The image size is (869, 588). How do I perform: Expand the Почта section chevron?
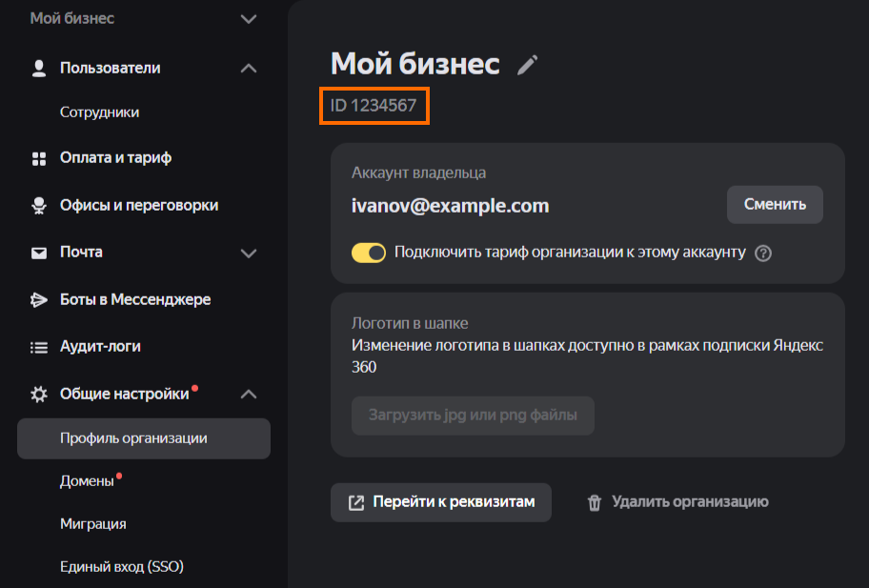click(249, 253)
